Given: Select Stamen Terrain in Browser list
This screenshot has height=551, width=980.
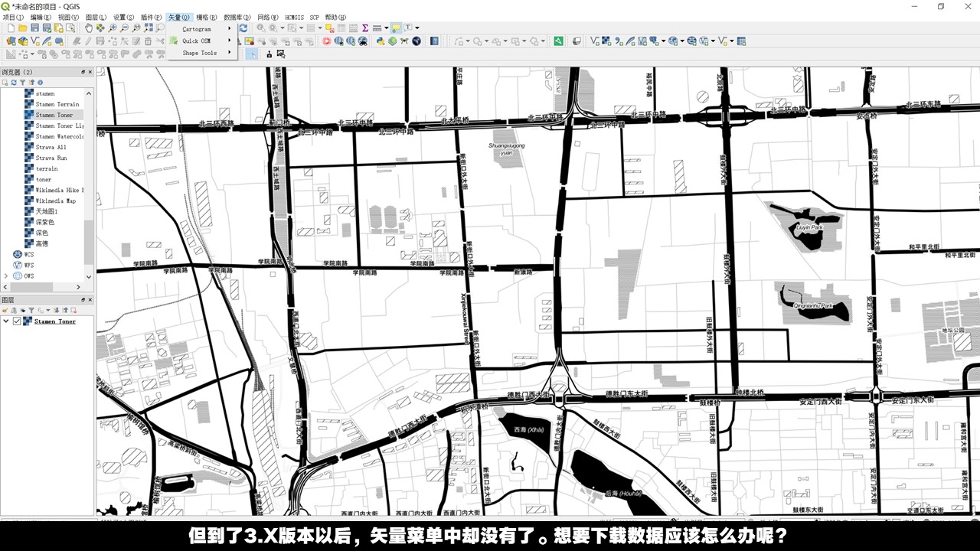Looking at the screenshot, I should (57, 104).
